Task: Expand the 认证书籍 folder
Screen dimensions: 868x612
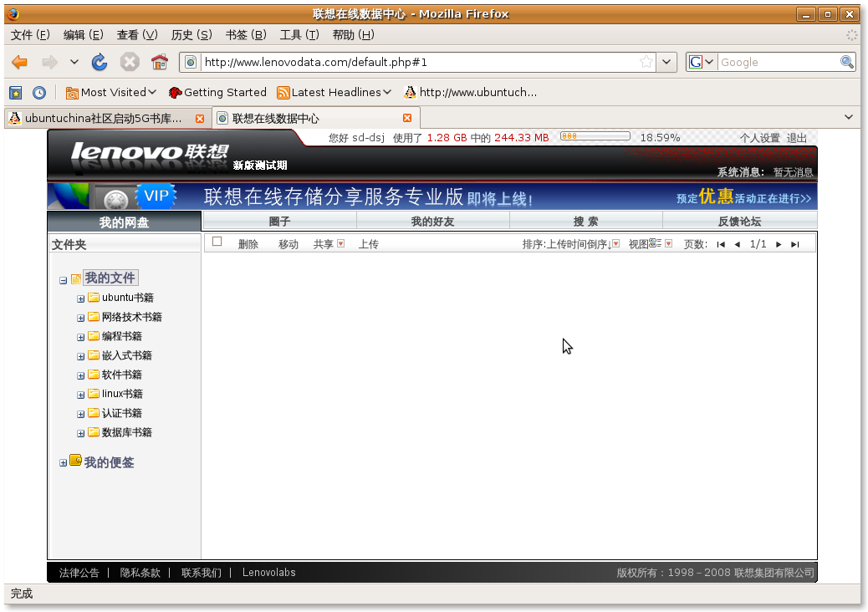Action: (x=81, y=415)
